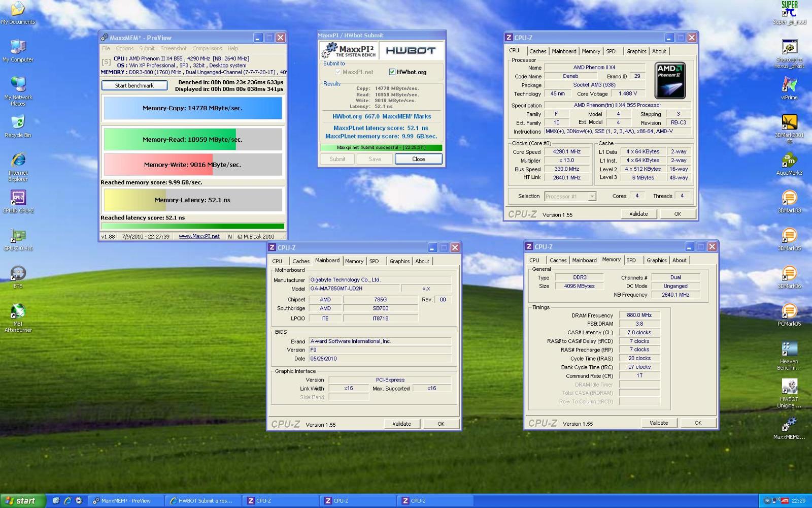Launch 3DMark05 desktop icon
Screen dimensions: 812x508
point(789,239)
